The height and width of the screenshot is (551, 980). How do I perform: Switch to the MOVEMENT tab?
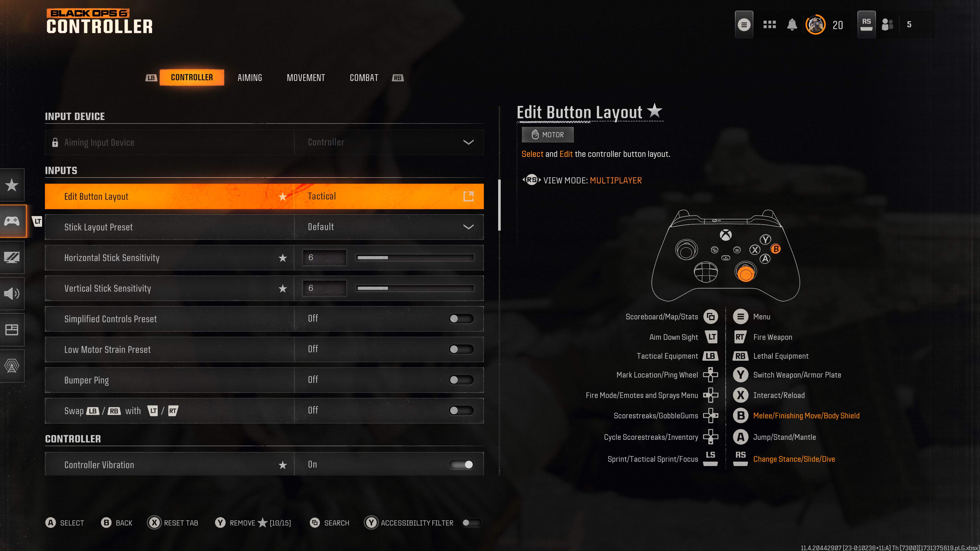305,77
